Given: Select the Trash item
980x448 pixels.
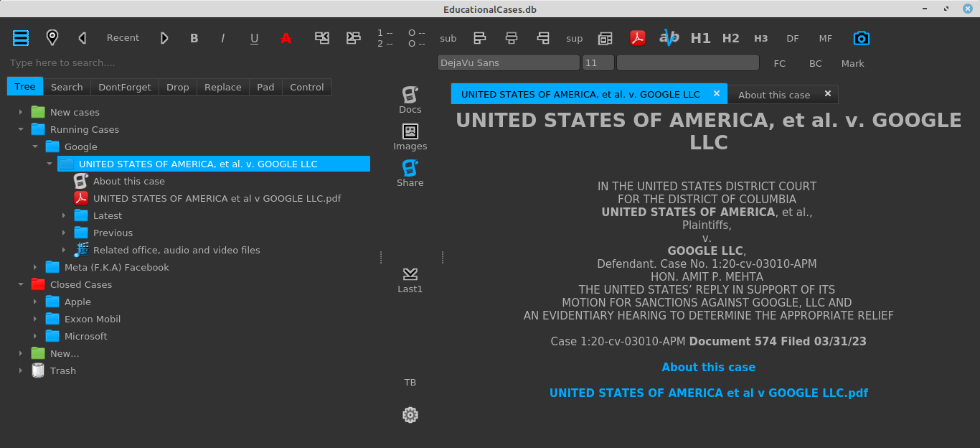Looking at the screenshot, I should click(63, 370).
